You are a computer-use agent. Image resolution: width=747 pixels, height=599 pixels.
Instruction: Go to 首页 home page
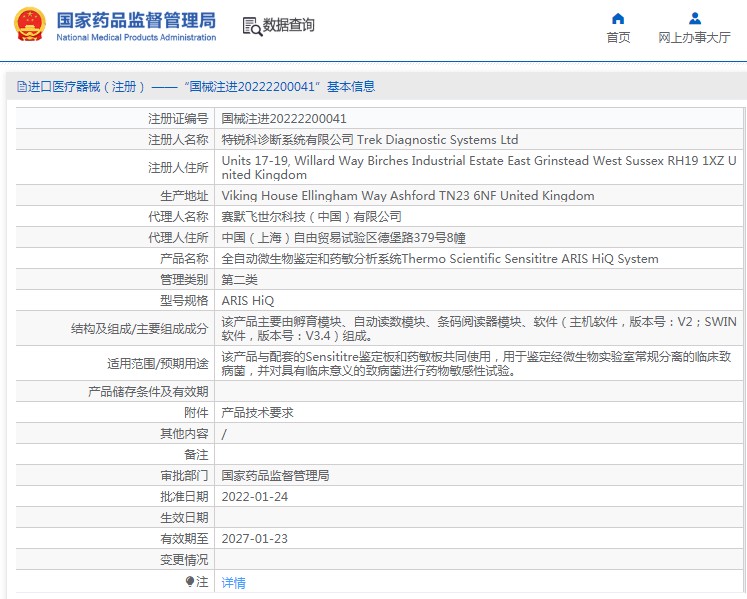(x=618, y=37)
